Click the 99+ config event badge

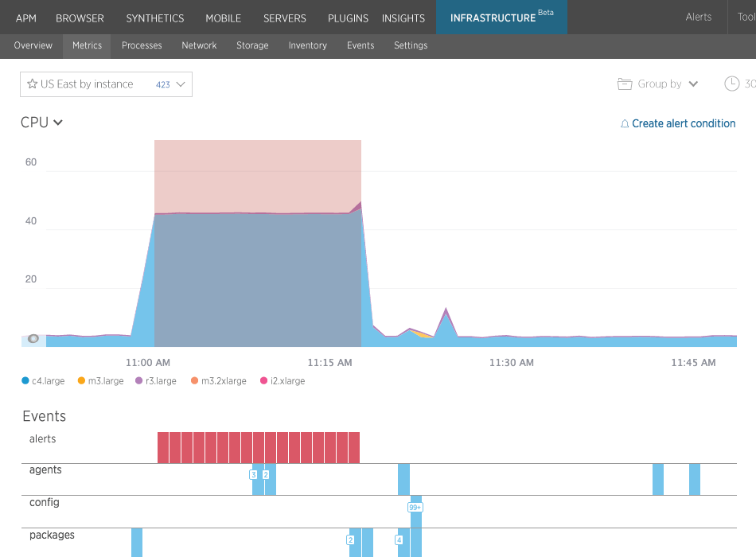[x=415, y=507]
